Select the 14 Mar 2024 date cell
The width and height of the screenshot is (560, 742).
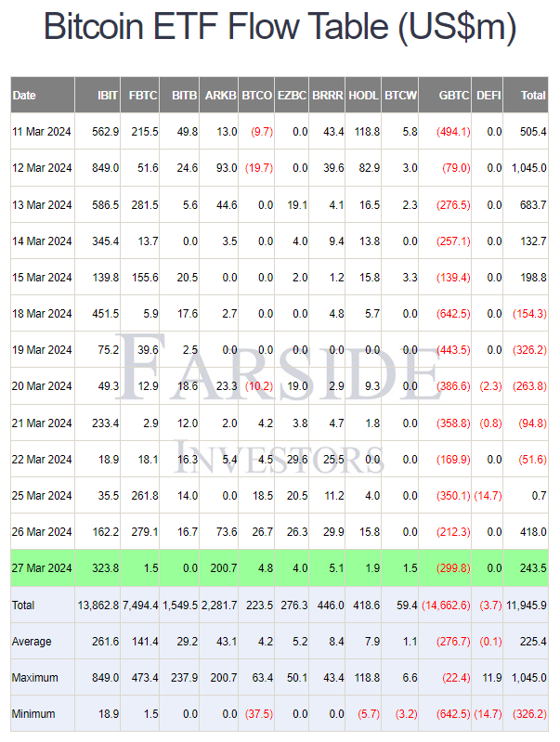(x=42, y=241)
